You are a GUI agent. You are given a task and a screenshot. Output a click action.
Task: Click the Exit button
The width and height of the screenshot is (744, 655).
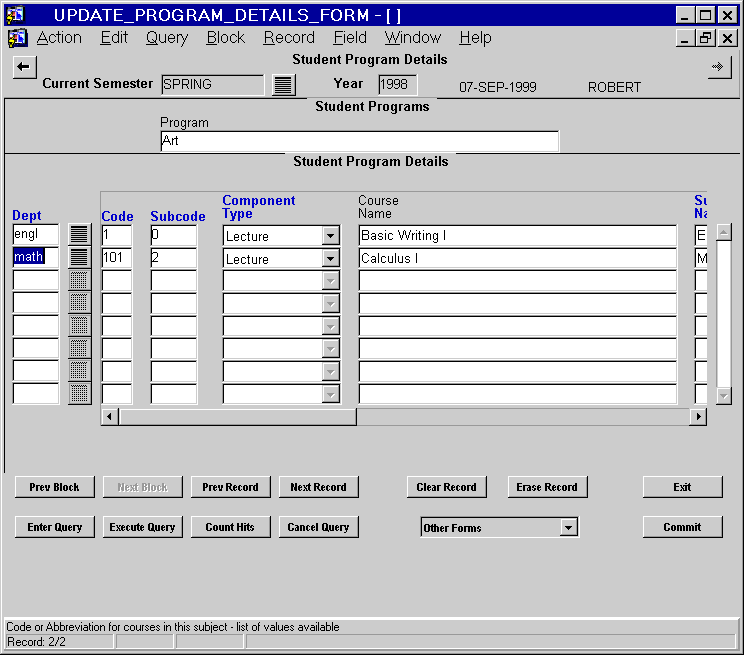click(x=682, y=487)
